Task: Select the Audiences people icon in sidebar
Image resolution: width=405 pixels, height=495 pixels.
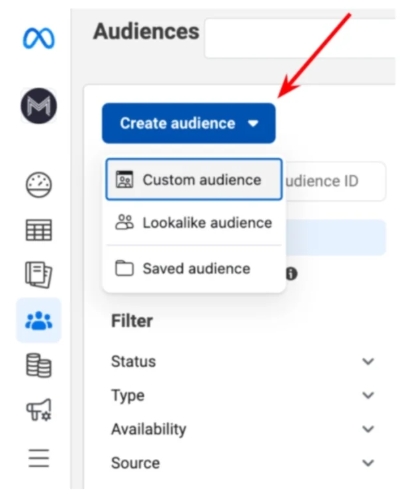Action: [39, 320]
